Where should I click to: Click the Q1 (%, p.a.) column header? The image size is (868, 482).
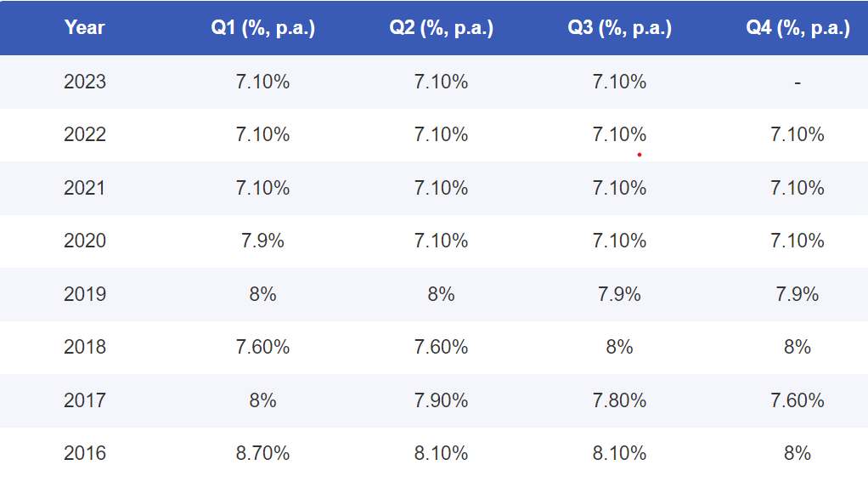pyautogui.click(x=263, y=28)
